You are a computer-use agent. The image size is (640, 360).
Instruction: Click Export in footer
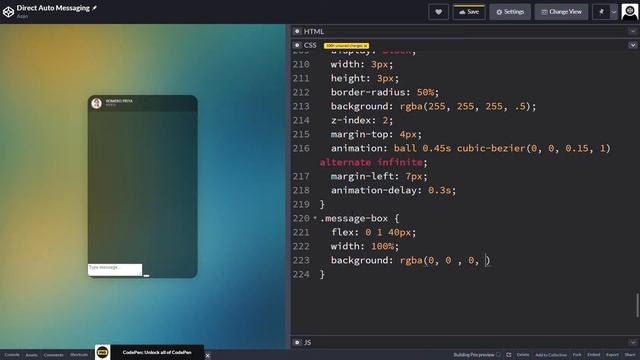point(612,355)
